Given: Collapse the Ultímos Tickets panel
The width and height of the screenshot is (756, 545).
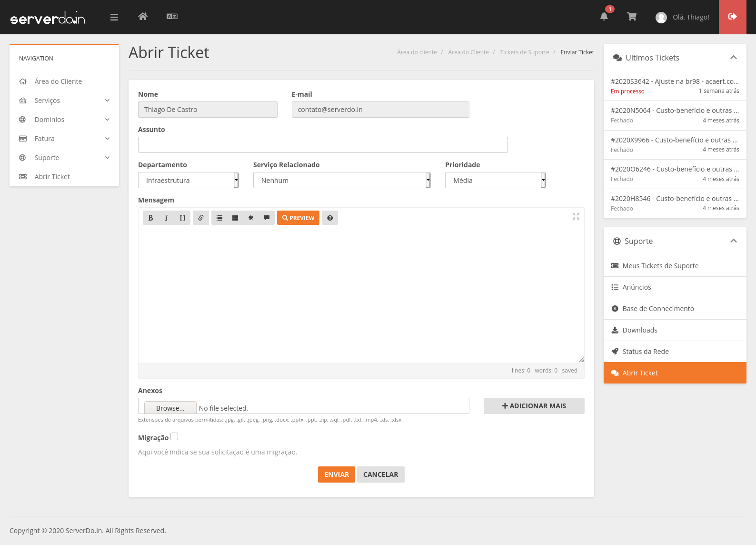Looking at the screenshot, I should (x=733, y=58).
